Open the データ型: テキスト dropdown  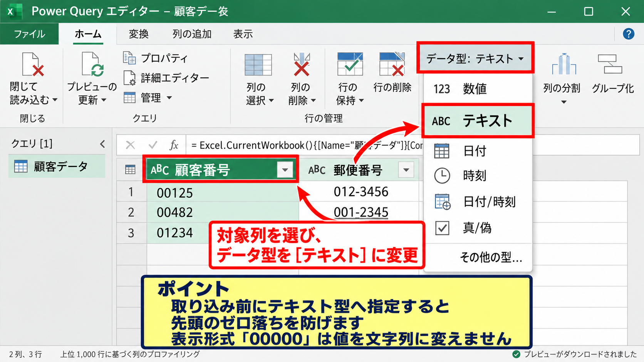click(x=475, y=58)
